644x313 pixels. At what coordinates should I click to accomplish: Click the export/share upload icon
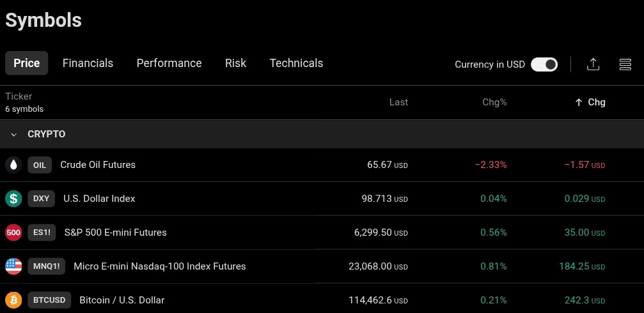[593, 65]
